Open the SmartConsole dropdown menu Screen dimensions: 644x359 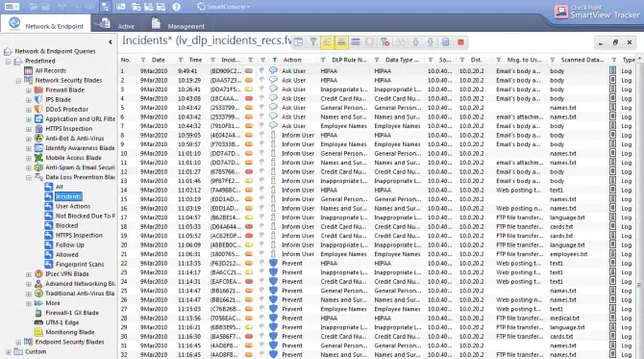pyautogui.click(x=223, y=7)
